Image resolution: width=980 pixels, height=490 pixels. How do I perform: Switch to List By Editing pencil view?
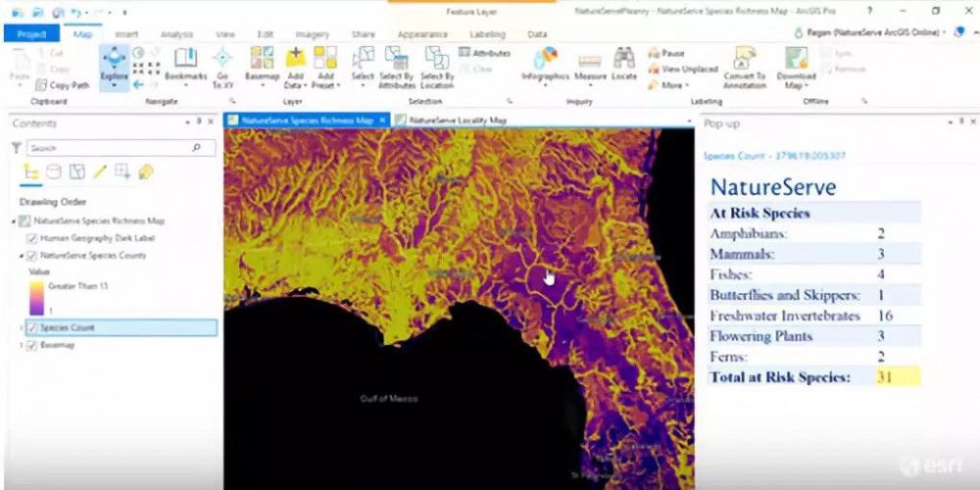click(x=100, y=171)
